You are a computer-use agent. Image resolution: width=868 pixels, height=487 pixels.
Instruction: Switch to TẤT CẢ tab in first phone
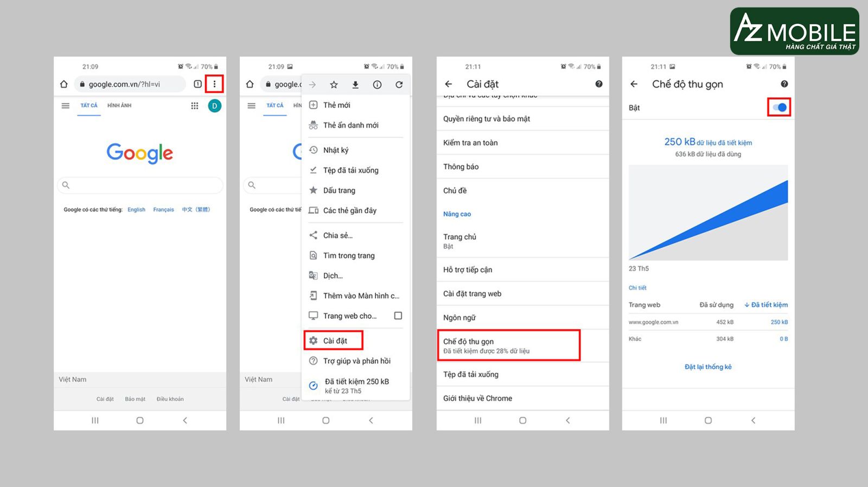(x=89, y=106)
